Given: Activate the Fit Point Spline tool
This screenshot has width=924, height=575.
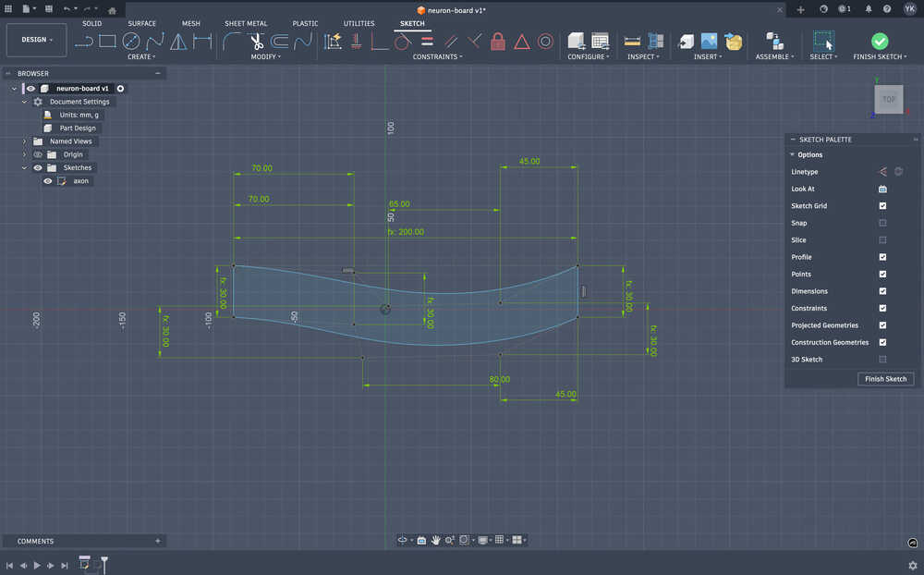Looking at the screenshot, I should pyautogui.click(x=154, y=41).
